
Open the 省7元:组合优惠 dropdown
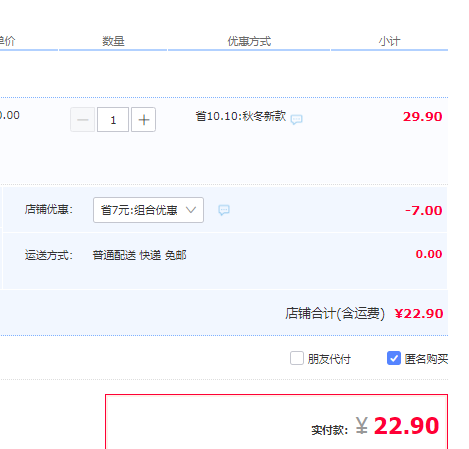click(148, 210)
